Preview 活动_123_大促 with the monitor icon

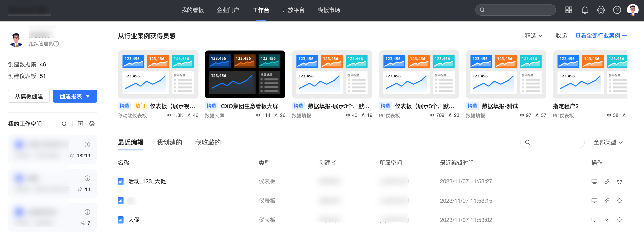point(594,181)
